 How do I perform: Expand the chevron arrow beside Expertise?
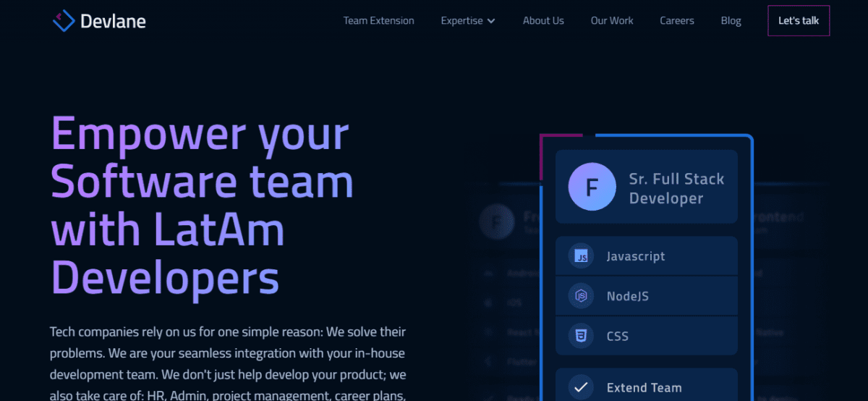pos(491,21)
